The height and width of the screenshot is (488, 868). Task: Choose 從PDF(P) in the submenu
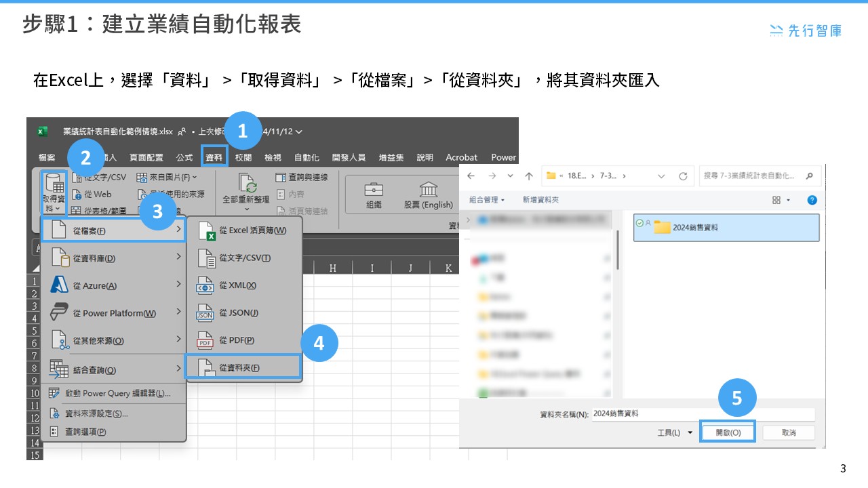click(233, 339)
